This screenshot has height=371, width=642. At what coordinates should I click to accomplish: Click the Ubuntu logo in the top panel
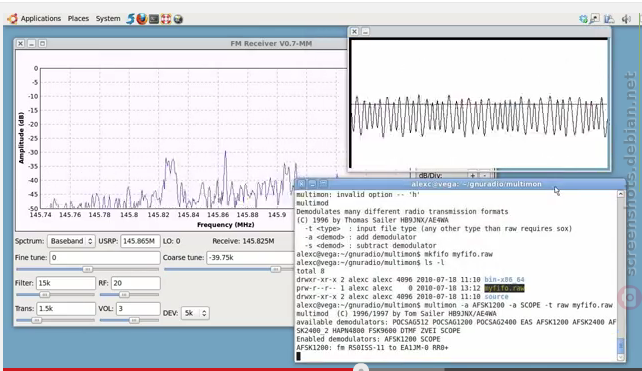(x=12, y=18)
